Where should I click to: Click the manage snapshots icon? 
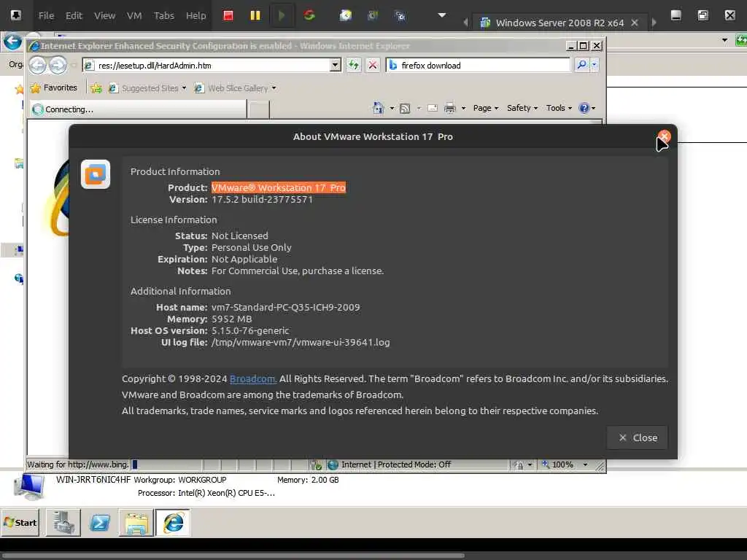coord(400,15)
